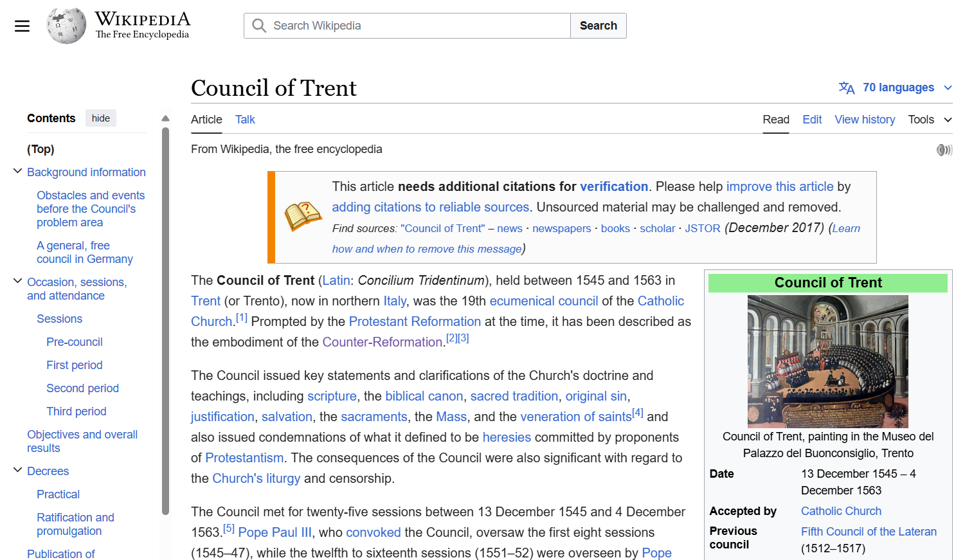Go to A general, free council section
Screen dimensions: 974x560
point(85,252)
